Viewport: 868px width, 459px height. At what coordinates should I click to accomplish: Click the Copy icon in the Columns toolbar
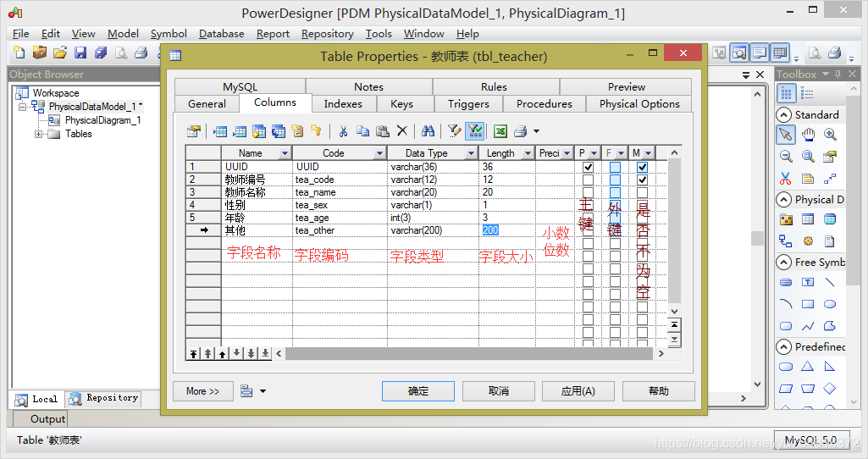362,131
